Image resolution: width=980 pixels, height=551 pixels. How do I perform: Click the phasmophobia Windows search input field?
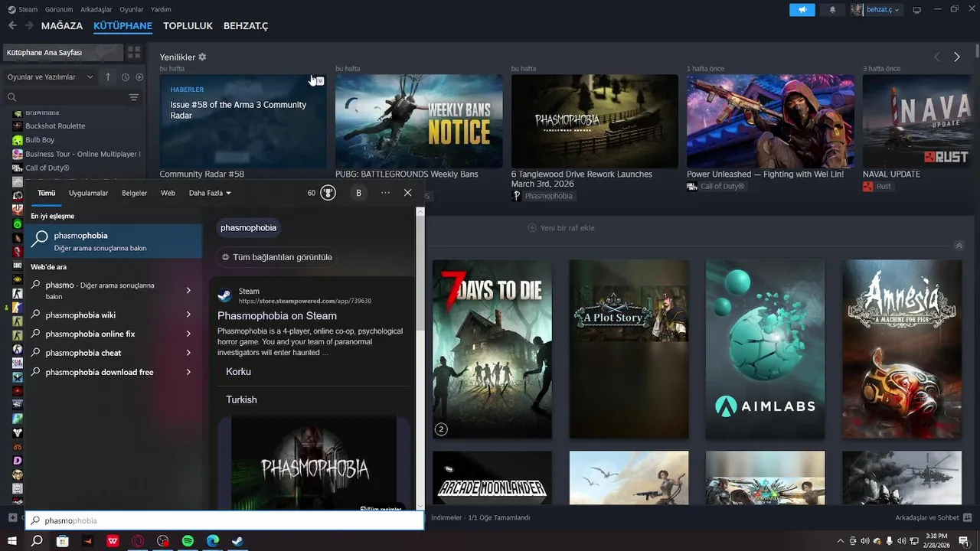coord(224,520)
